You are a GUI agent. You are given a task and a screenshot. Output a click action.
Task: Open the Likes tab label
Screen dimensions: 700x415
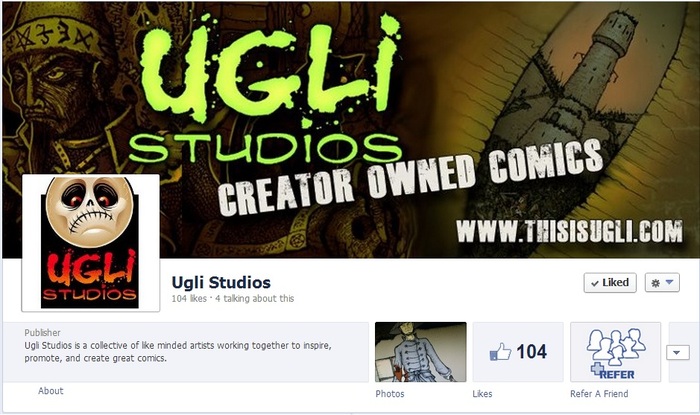[482, 394]
